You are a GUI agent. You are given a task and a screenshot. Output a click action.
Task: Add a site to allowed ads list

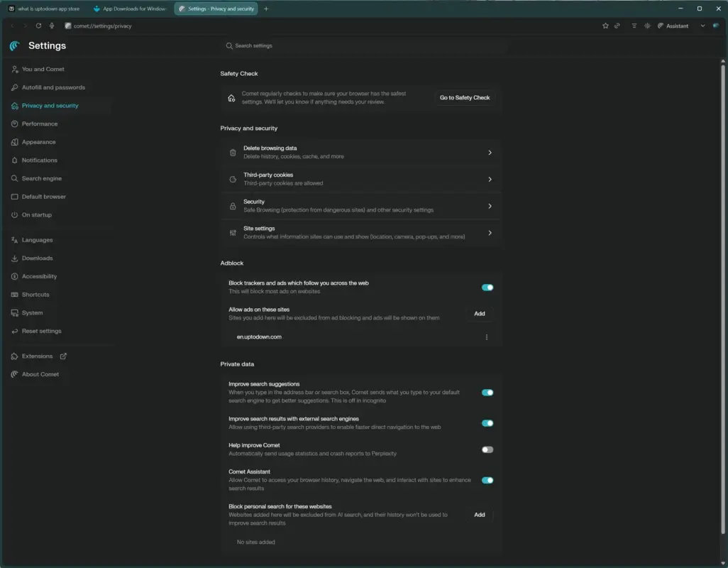click(480, 313)
